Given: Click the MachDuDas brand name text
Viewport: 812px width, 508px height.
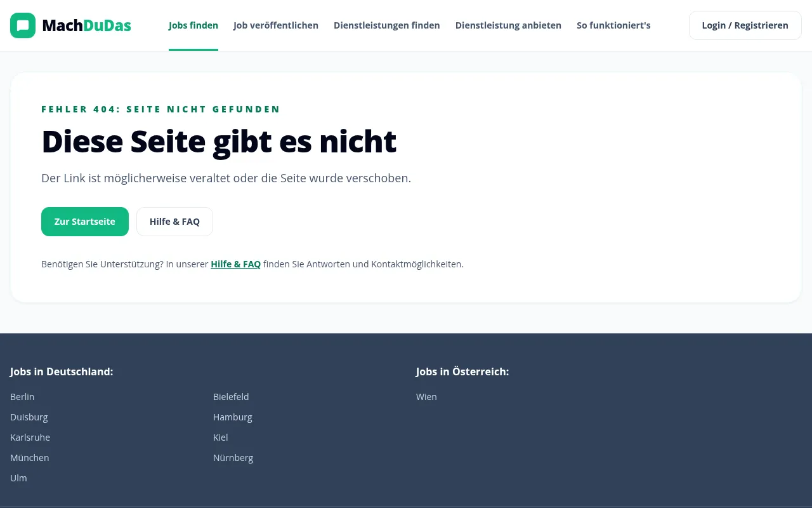Looking at the screenshot, I should 86,25.
